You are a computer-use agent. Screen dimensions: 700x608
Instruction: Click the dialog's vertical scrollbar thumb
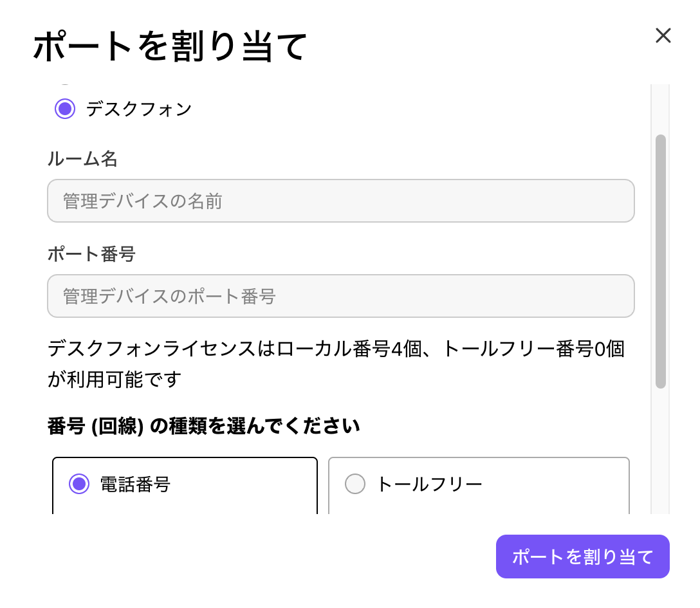point(660,261)
